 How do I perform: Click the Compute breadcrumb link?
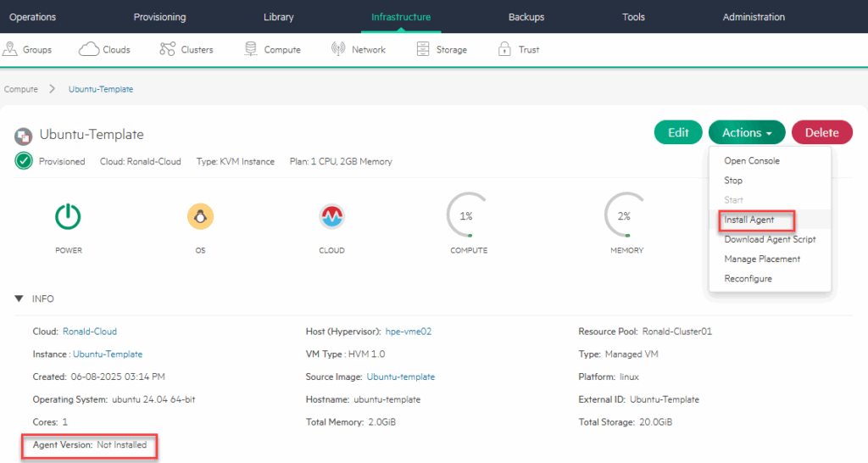click(20, 89)
